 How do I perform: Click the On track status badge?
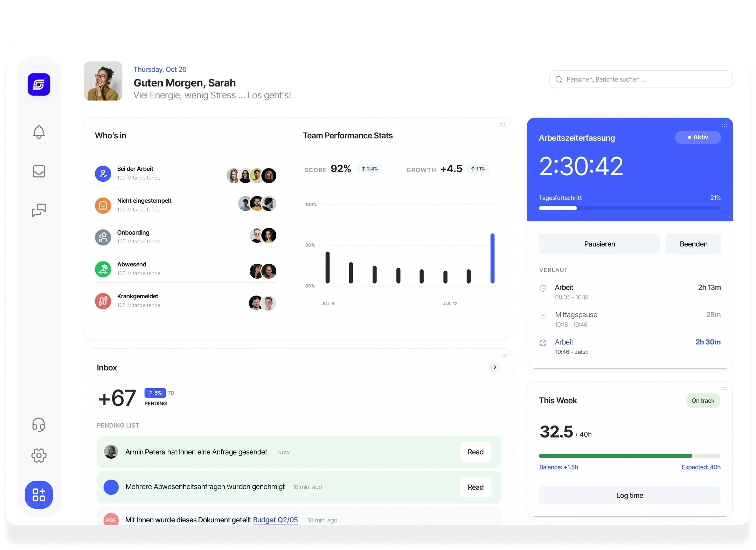coord(703,401)
